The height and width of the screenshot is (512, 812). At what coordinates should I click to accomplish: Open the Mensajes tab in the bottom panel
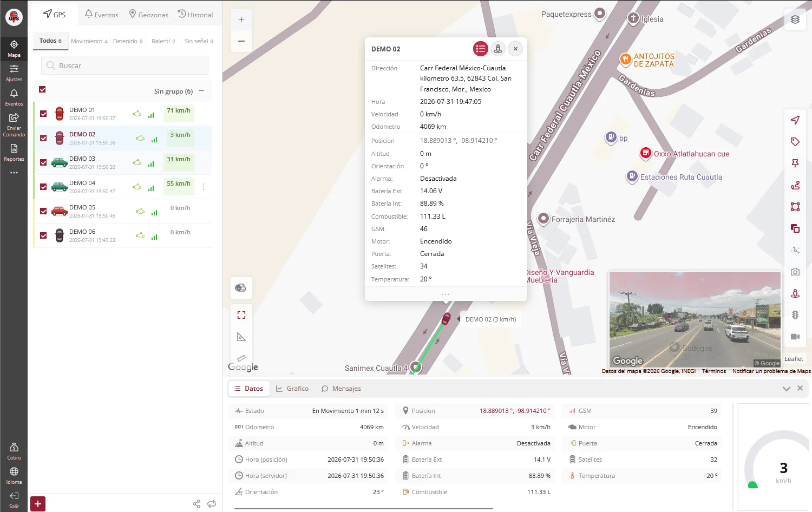click(341, 389)
